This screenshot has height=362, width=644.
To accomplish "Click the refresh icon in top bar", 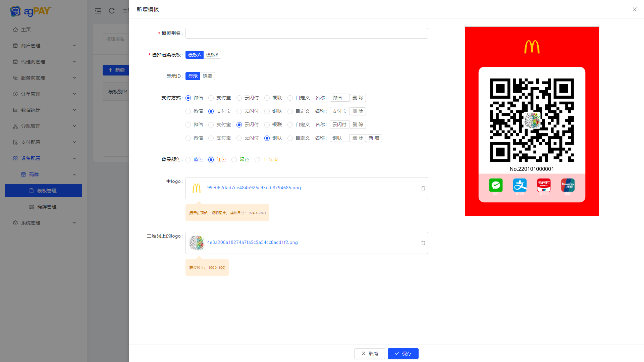I will tap(112, 11).
